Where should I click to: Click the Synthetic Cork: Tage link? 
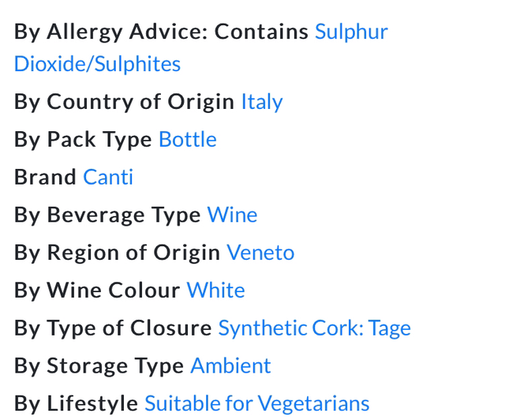[x=314, y=329]
